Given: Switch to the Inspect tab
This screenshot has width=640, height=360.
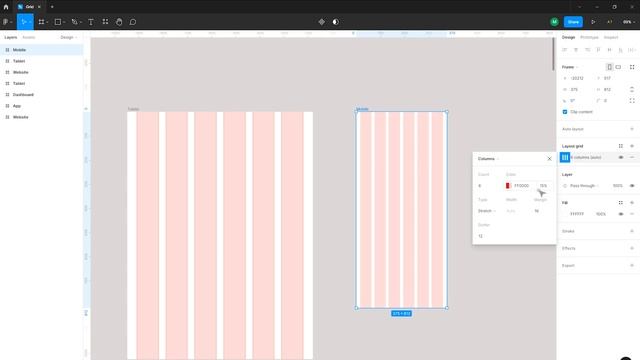Looking at the screenshot, I should click(x=611, y=37).
